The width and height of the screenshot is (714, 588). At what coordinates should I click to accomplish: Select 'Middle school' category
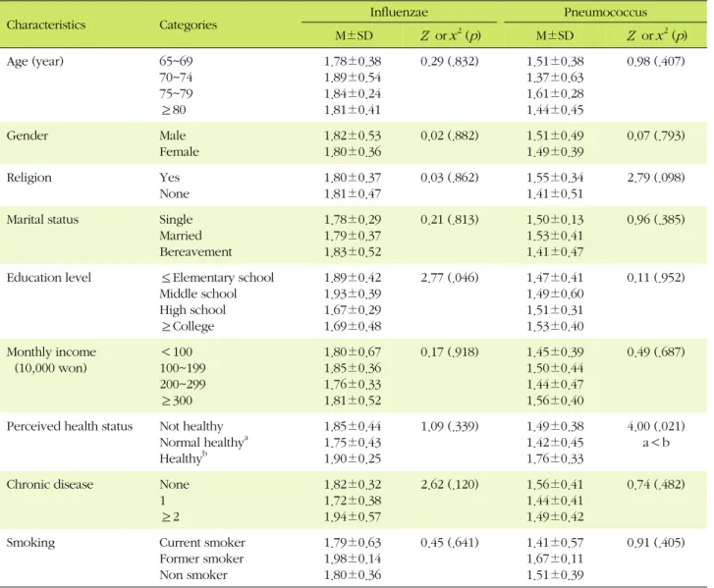click(198, 294)
